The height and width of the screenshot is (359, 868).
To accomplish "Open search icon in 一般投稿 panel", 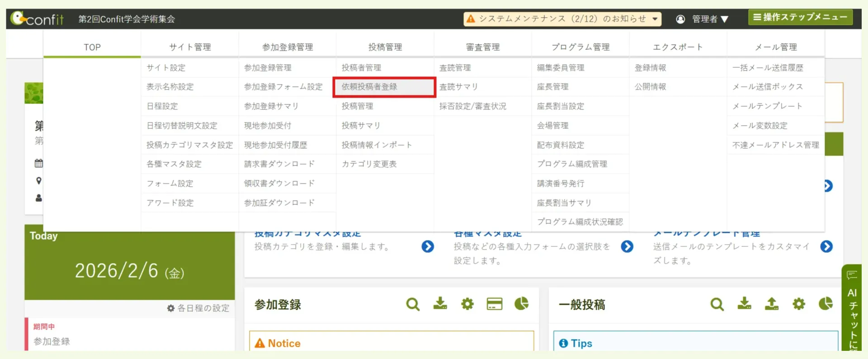I will [717, 304].
